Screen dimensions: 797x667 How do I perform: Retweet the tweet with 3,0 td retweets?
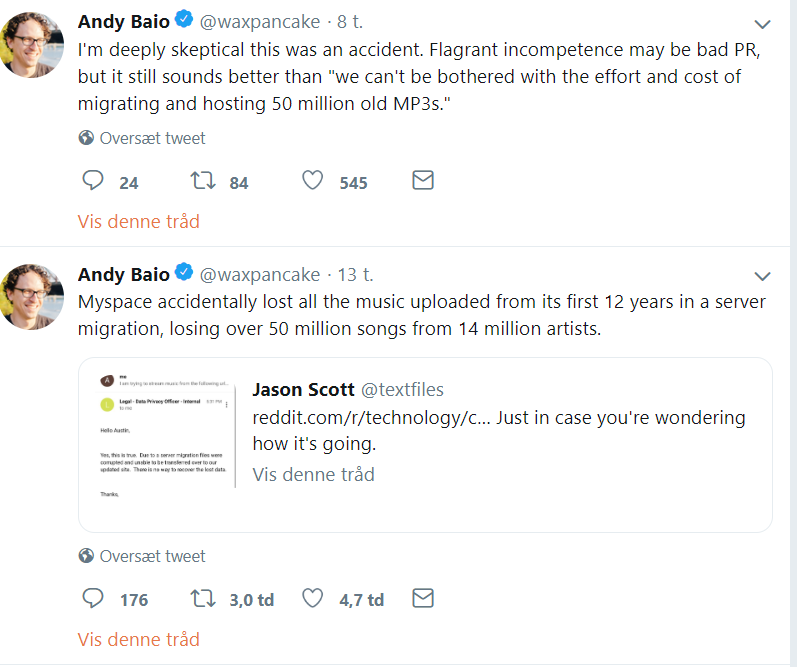click(x=202, y=598)
